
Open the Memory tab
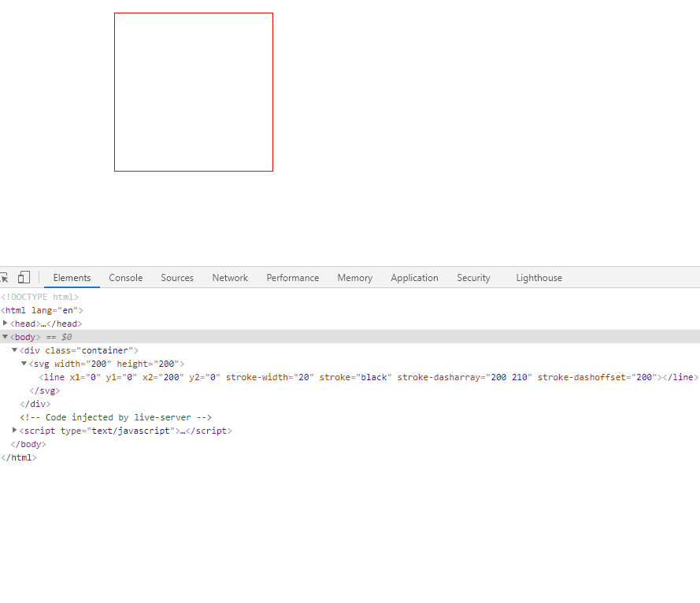[355, 278]
